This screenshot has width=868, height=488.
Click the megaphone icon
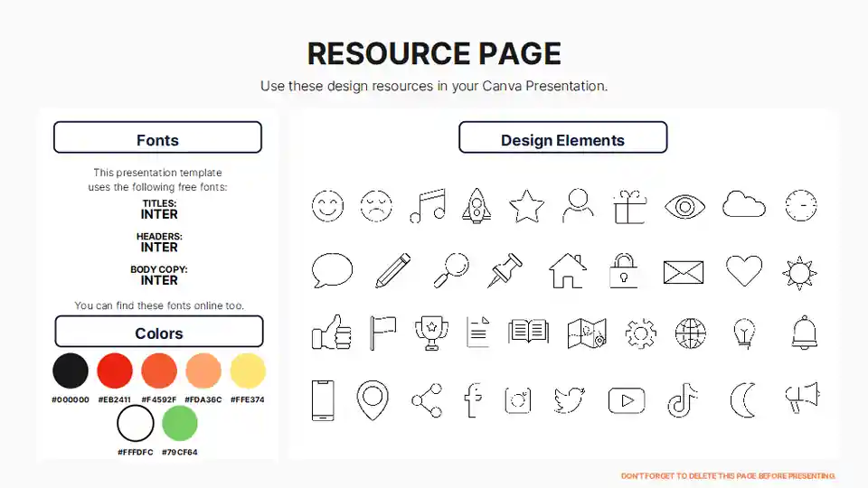802,398
